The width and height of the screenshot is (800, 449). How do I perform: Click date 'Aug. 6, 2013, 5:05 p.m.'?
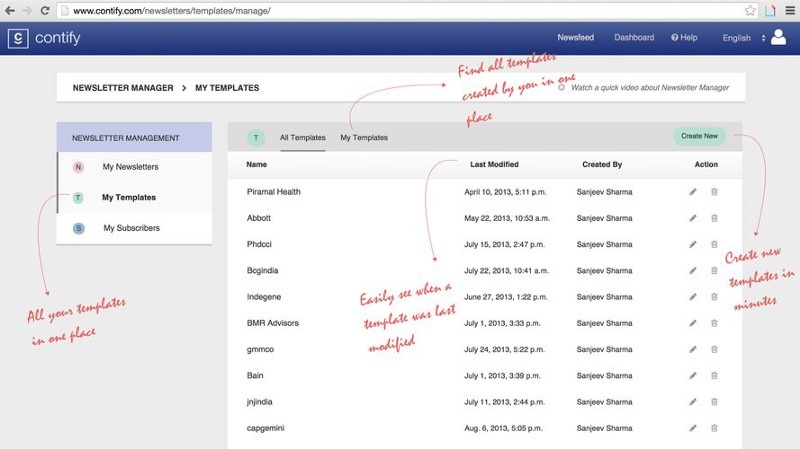click(x=503, y=428)
